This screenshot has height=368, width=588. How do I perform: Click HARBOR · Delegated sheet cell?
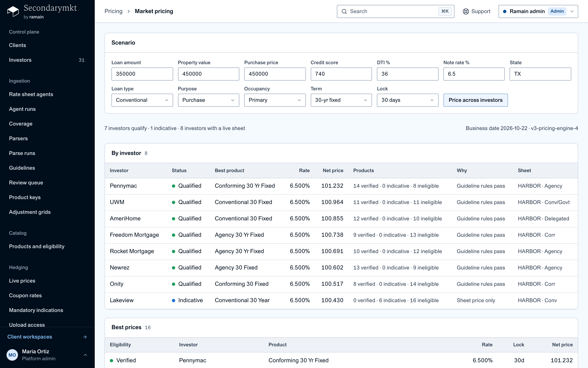pos(543,219)
